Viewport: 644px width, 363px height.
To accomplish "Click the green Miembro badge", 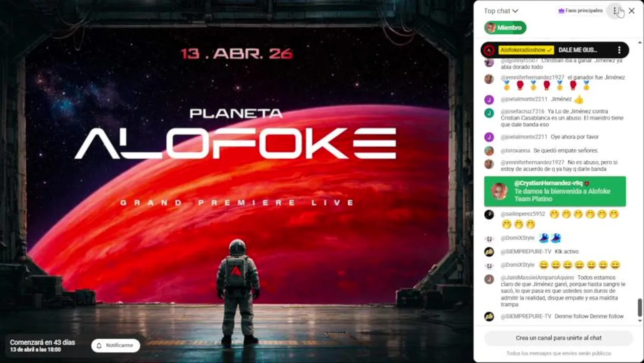I will pyautogui.click(x=505, y=28).
